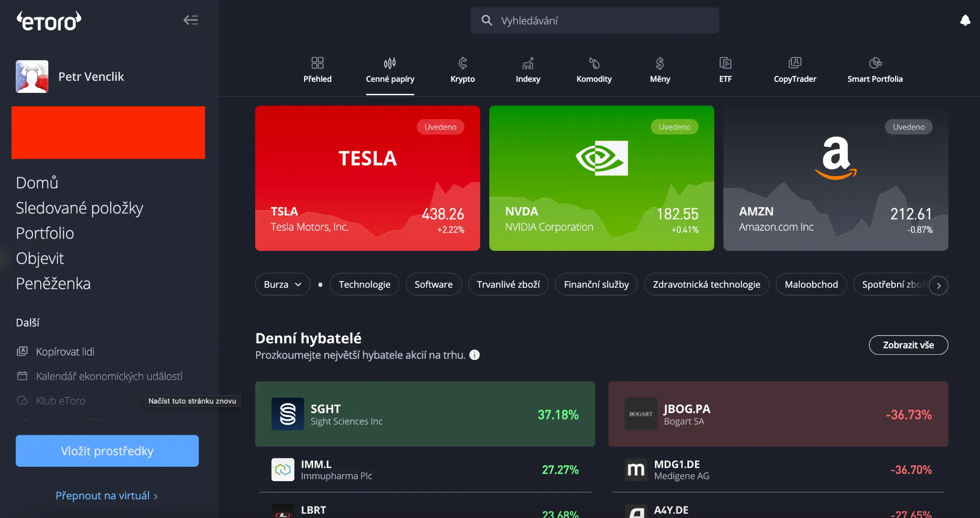
Task: Go to the Měny currency icon
Action: (660, 64)
